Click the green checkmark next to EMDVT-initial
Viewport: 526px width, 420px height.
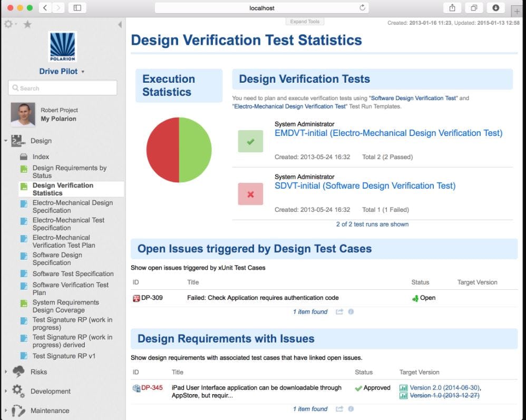(250, 141)
